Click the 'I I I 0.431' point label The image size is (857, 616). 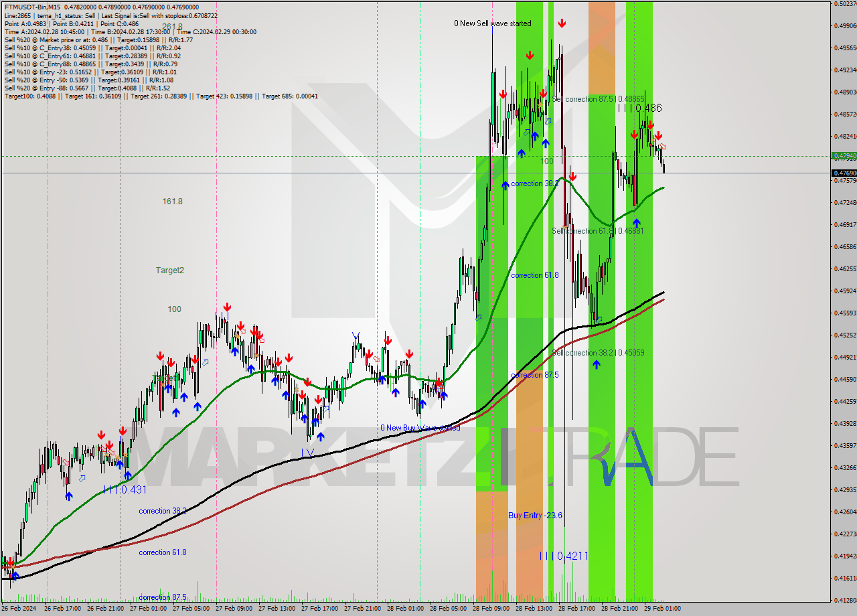(x=125, y=490)
